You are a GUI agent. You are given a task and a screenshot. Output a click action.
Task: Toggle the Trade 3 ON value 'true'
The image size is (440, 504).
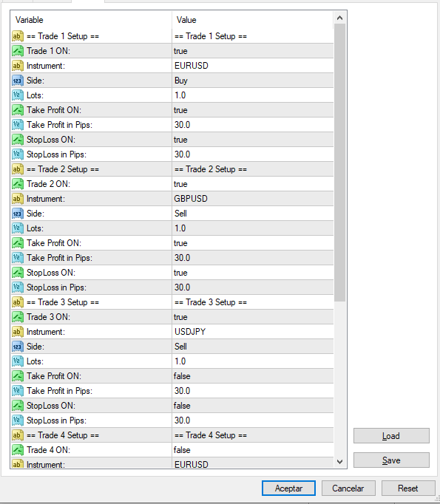click(253, 317)
